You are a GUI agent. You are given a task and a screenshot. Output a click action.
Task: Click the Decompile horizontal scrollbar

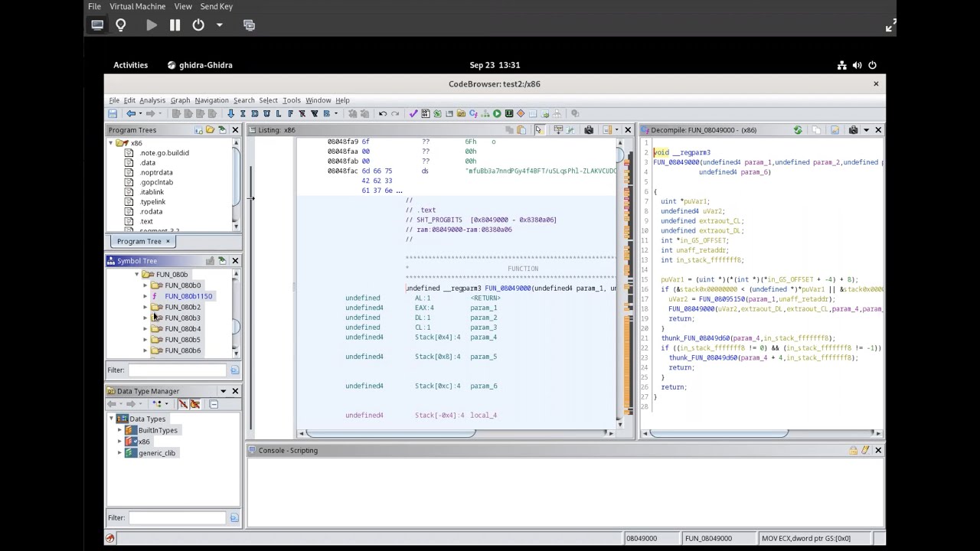[x=720, y=434]
